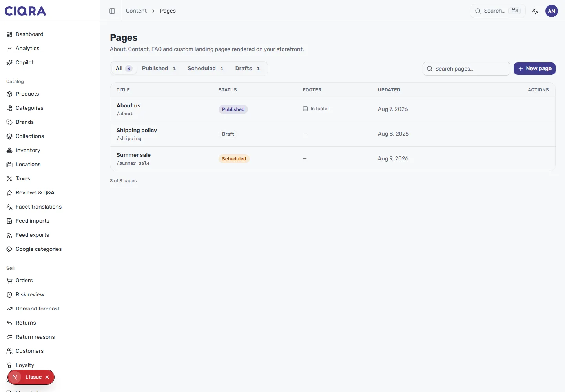
Task: Switch to the Published tab
Action: pyautogui.click(x=159, y=69)
